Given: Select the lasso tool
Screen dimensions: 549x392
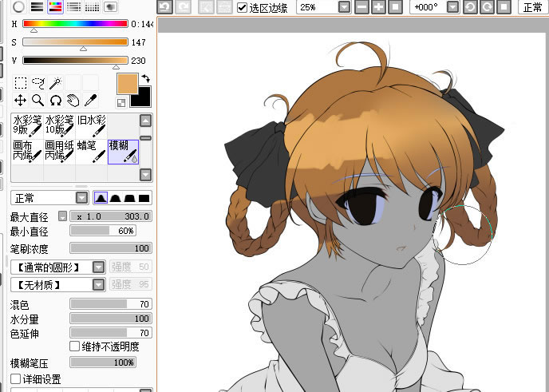Looking at the screenshot, I should [x=38, y=83].
